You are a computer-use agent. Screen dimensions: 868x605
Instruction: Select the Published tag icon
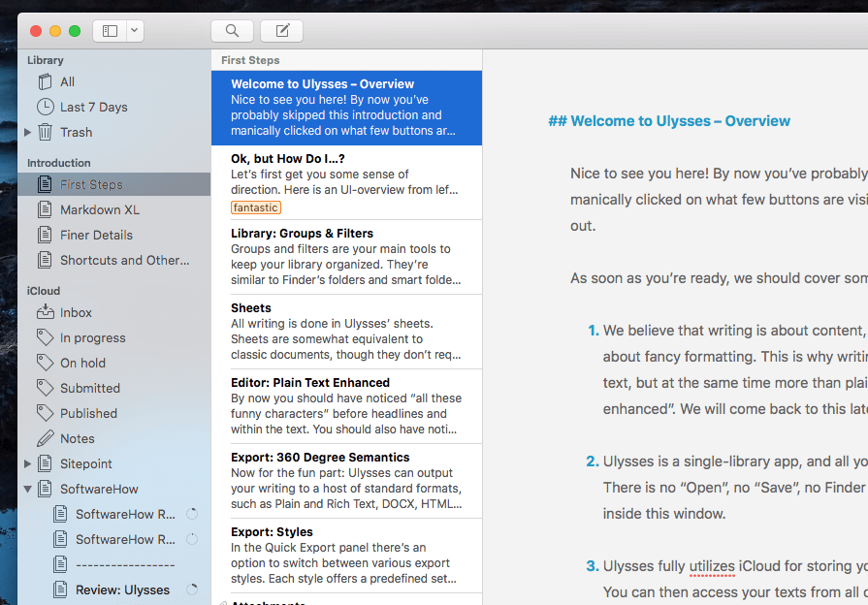(45, 413)
